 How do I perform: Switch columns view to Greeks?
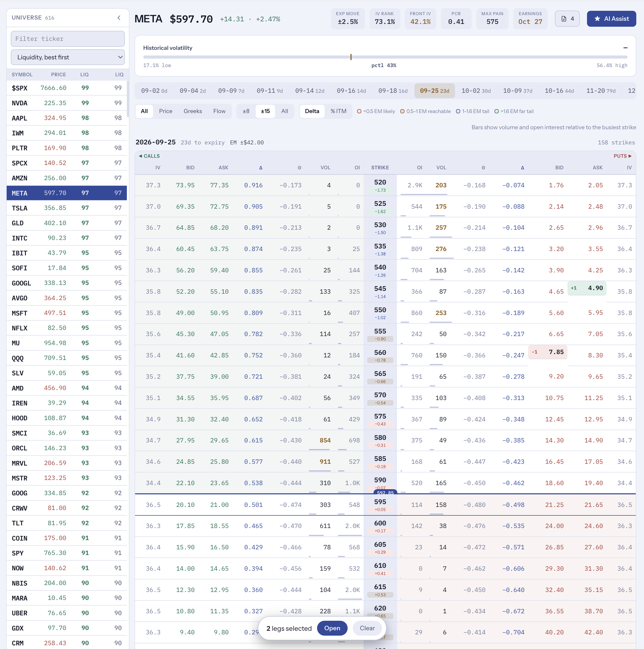click(193, 111)
